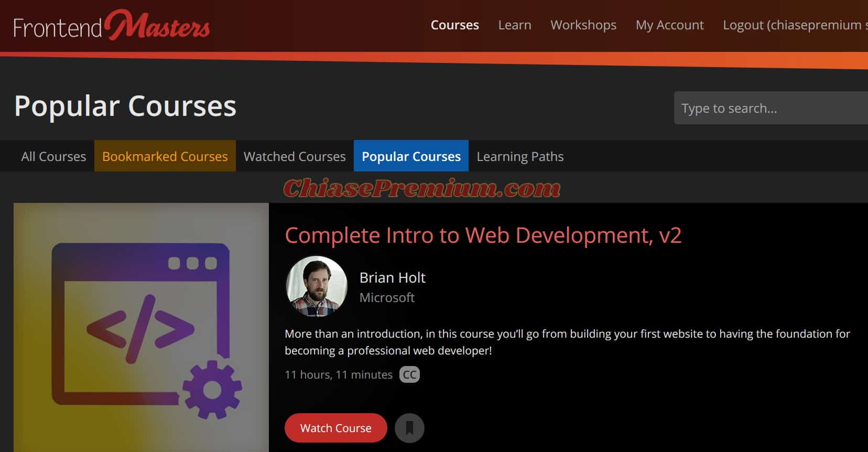Bookmark the Complete Intro to Web Development course

coord(409,428)
